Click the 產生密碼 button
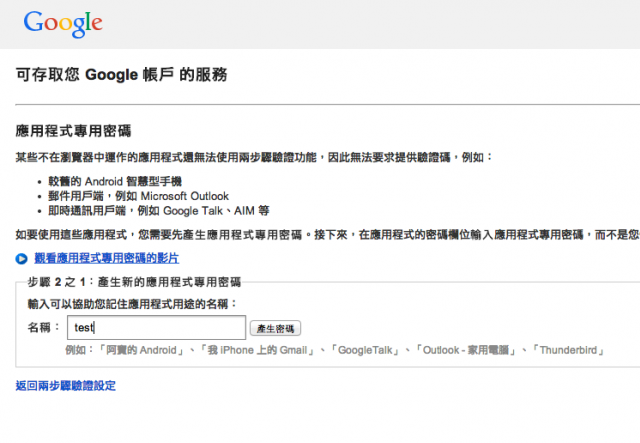This screenshot has height=443, width=640. coord(276,328)
